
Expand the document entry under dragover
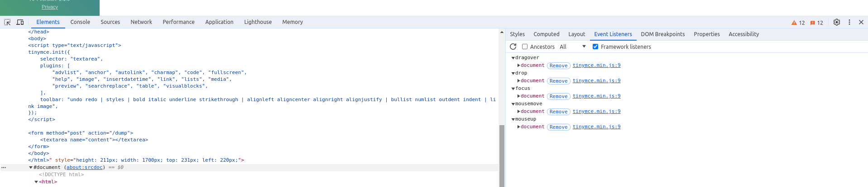[x=519, y=65]
